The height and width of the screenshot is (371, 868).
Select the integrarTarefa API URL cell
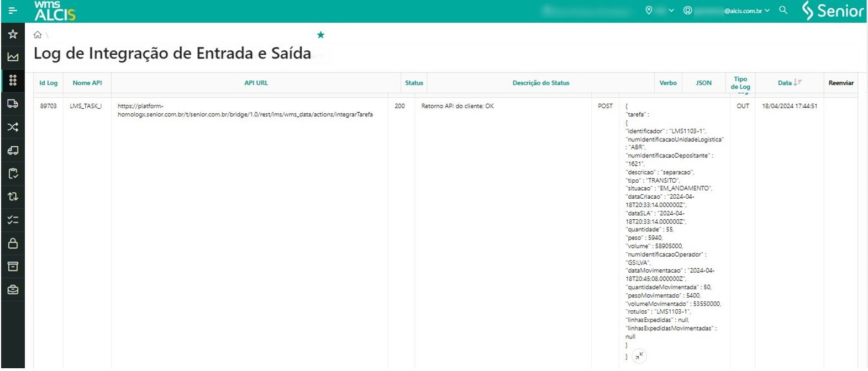coord(245,110)
